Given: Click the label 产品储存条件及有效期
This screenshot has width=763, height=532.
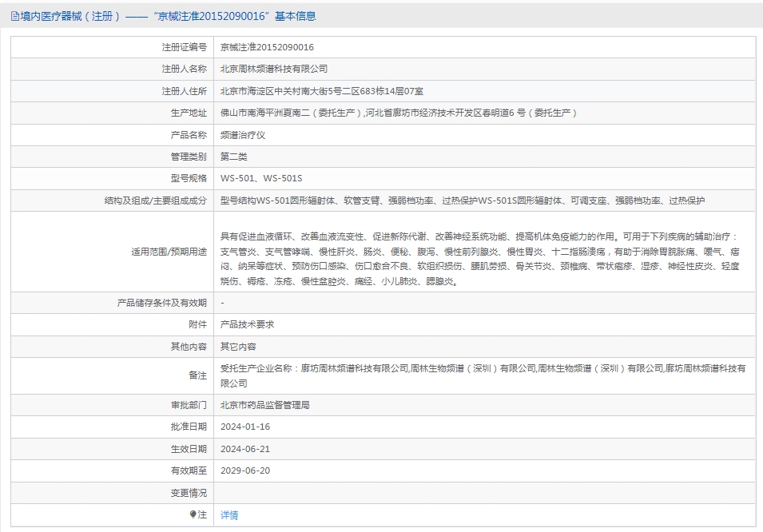Looking at the screenshot, I should pos(161,303).
